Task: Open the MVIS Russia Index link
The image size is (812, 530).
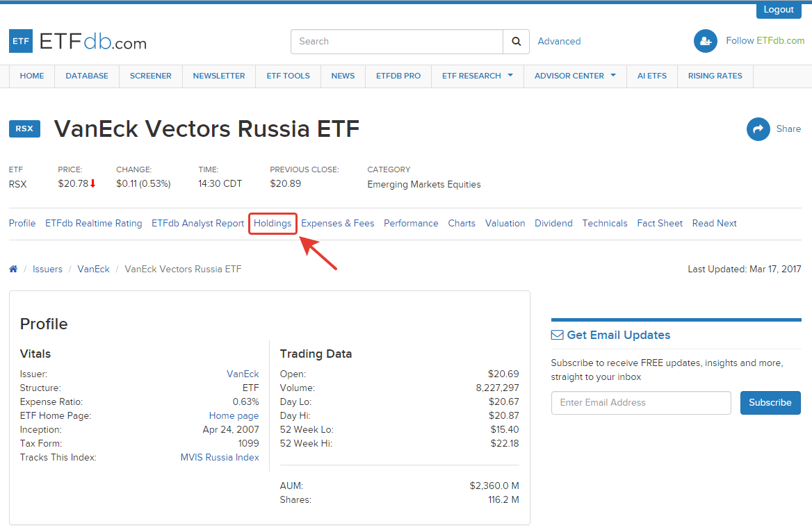Action: (220, 457)
